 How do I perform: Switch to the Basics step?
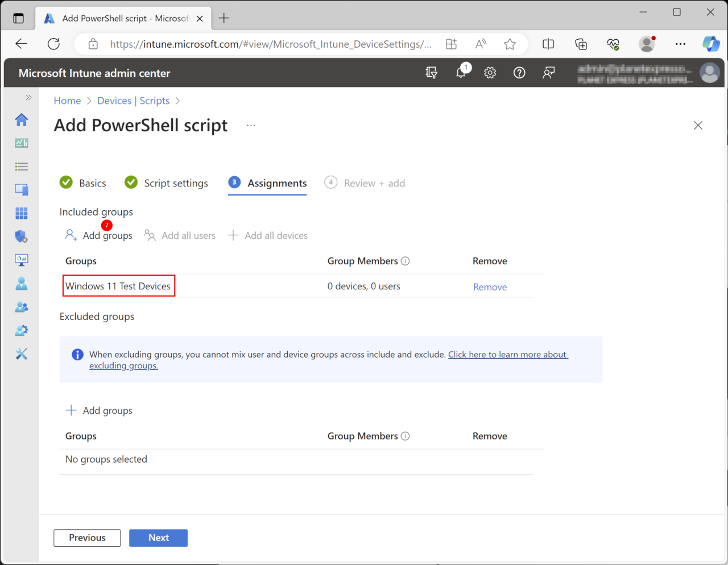[83, 183]
